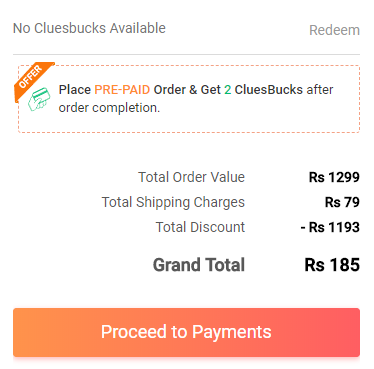Click 'Order & Get' text in offer
The image size is (374, 369).
(187, 90)
